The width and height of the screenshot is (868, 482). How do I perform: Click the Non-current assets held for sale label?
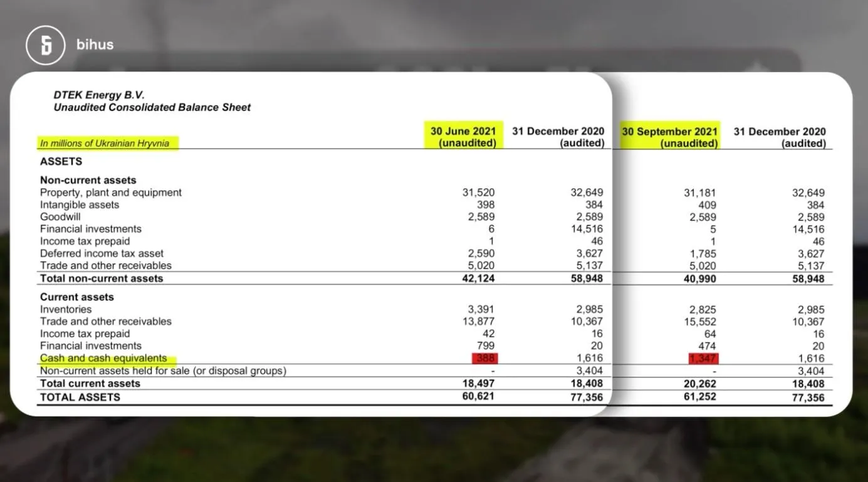point(162,370)
